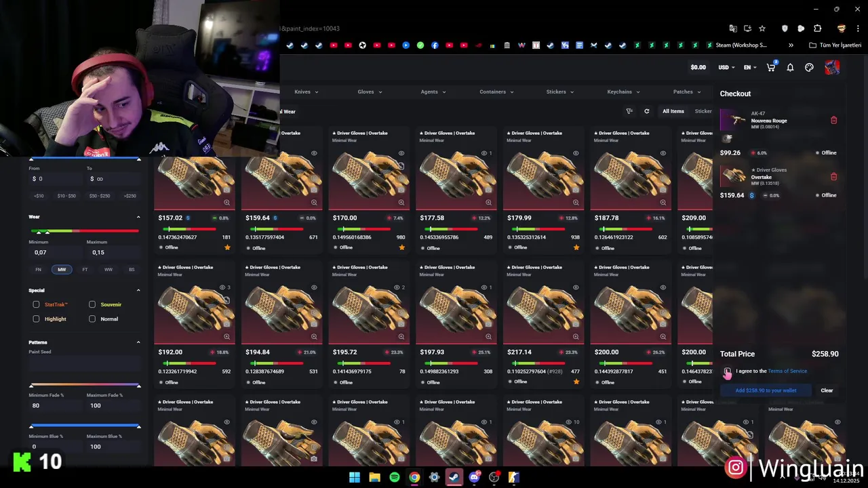Click the blue S badge beside $159.64 in checkout
Image resolution: width=868 pixels, height=488 pixels.
tap(751, 195)
